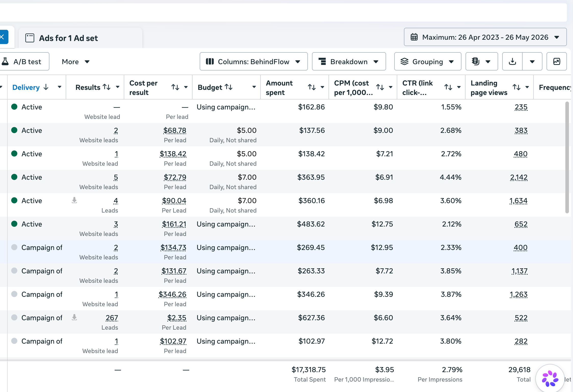Click $7.00 budget in $72.79 row
The image size is (573, 392).
[247, 177]
